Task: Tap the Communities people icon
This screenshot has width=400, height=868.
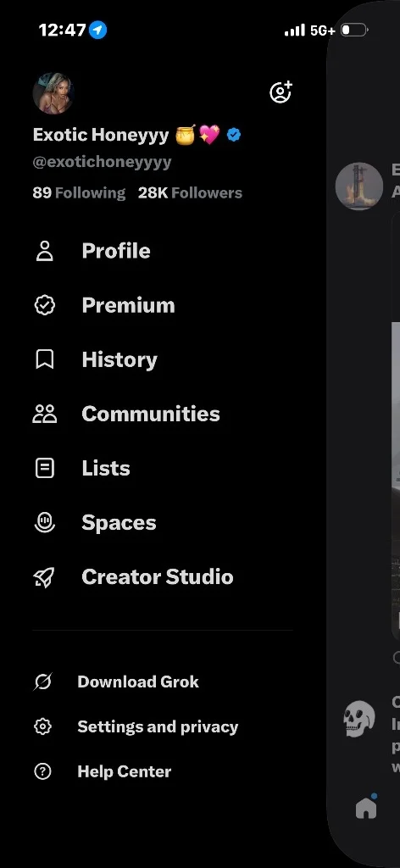Action: [44, 414]
